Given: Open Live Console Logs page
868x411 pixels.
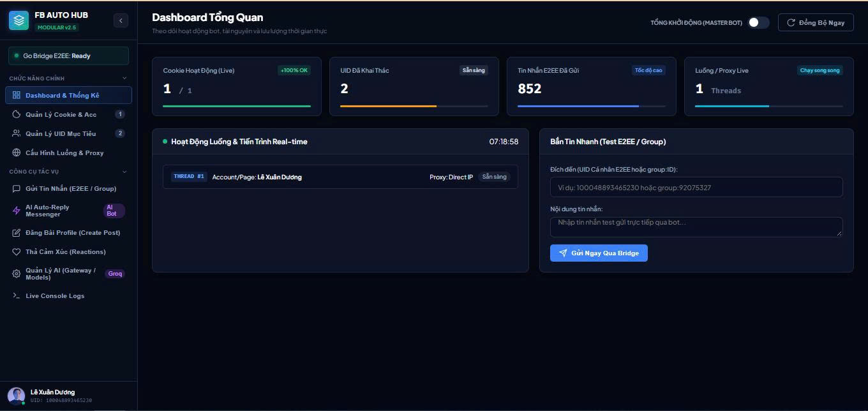Looking at the screenshot, I should (x=68, y=295).
